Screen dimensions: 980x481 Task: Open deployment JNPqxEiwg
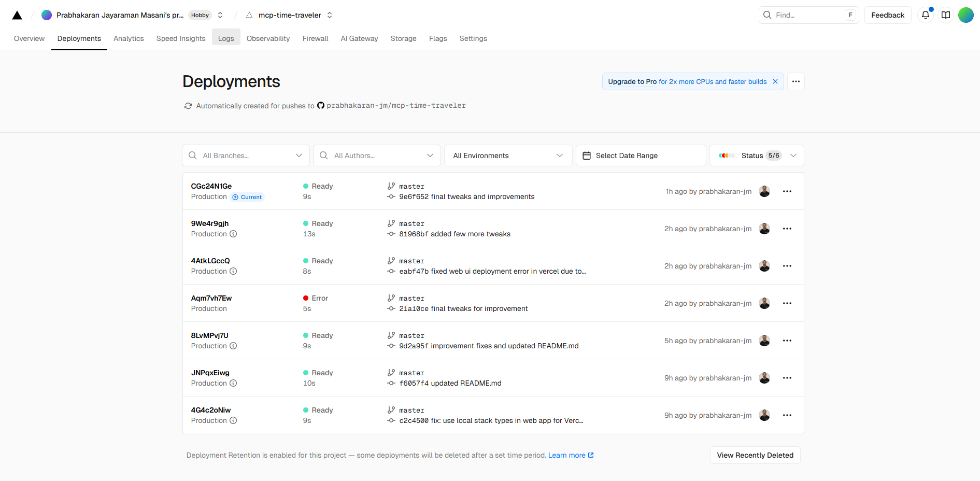coord(210,373)
